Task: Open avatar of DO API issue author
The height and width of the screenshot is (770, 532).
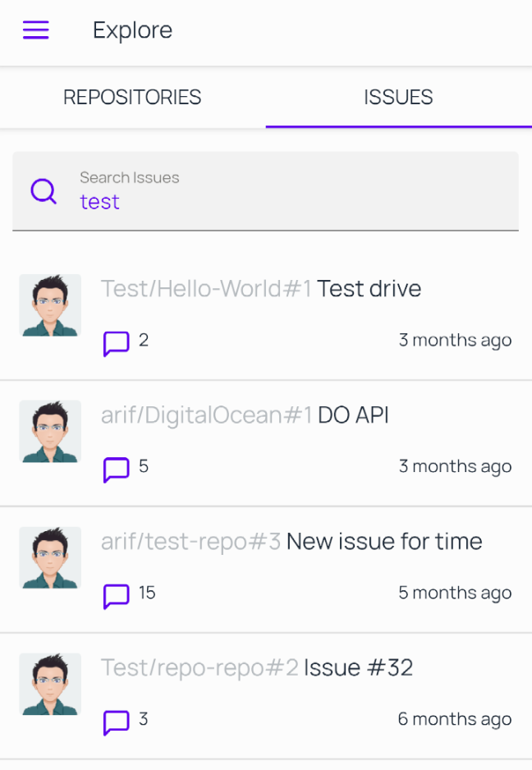Action: [x=50, y=431]
